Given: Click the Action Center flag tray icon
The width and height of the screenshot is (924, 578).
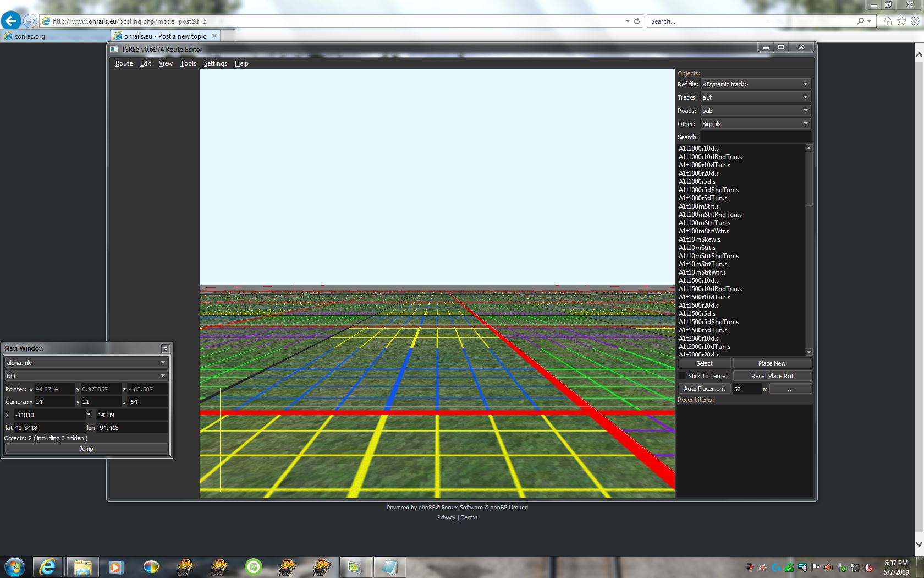Looking at the screenshot, I should [815, 568].
